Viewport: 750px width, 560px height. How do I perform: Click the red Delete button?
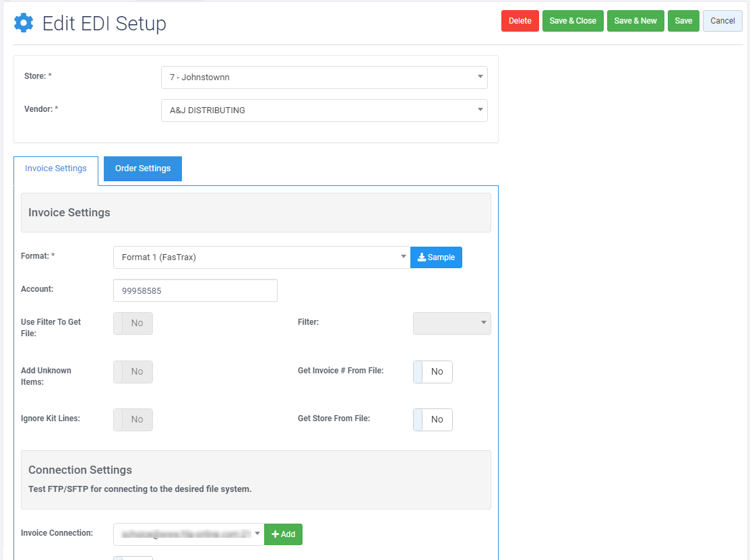520,21
